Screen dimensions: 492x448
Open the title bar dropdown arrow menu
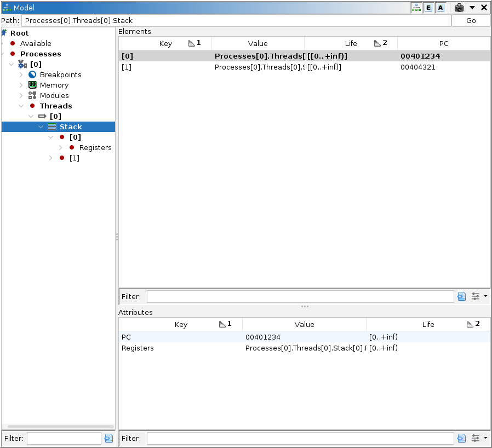tap(472, 8)
